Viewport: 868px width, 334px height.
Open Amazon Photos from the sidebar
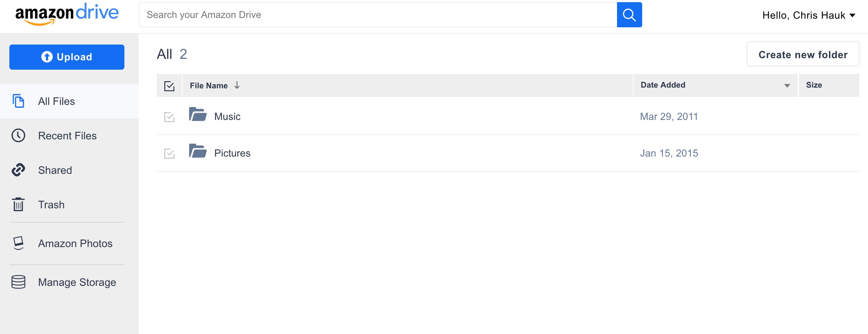pos(75,243)
